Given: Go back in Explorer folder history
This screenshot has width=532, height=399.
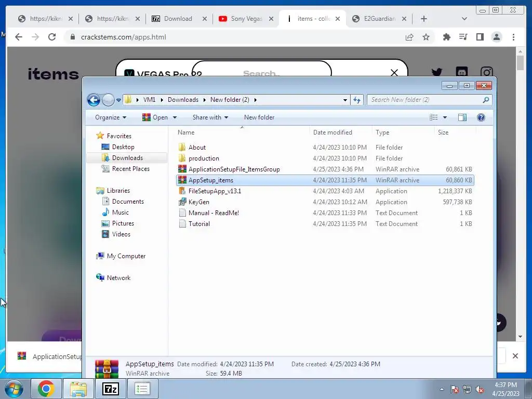Looking at the screenshot, I should pyautogui.click(x=94, y=100).
